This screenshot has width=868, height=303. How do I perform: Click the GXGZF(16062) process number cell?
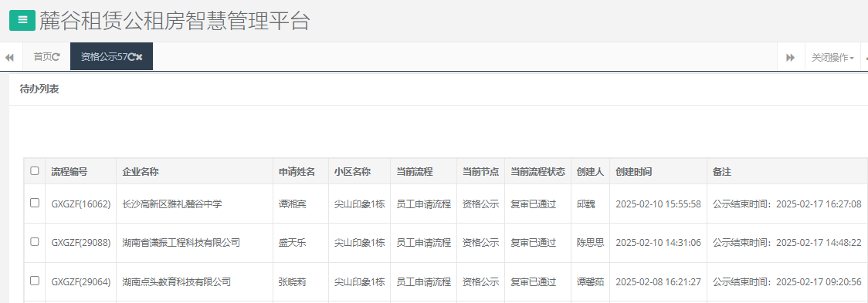(81, 204)
